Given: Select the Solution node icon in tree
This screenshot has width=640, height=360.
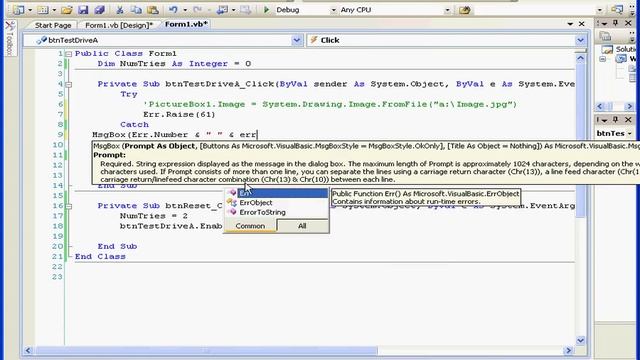Looking at the screenshot, I should [607, 50].
